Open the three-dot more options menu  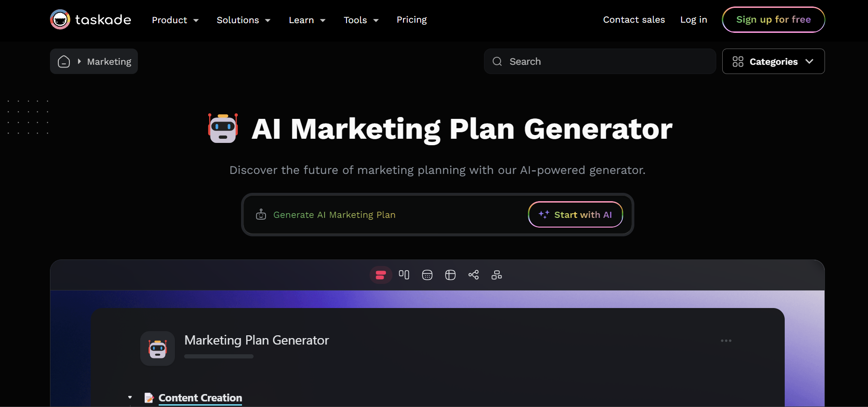[726, 341]
